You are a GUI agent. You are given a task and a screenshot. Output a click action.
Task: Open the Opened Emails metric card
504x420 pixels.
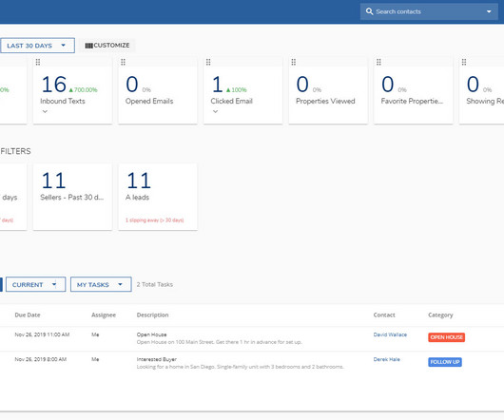tap(158, 91)
